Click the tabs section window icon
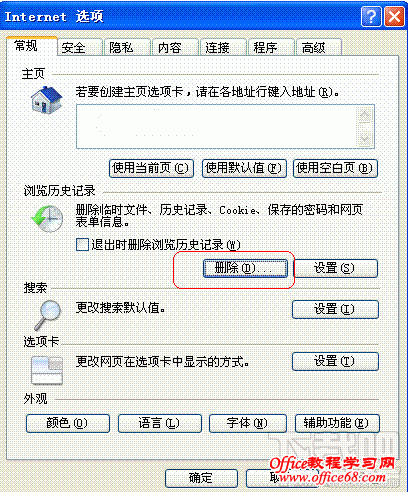This screenshot has height=492, width=408. click(47, 370)
